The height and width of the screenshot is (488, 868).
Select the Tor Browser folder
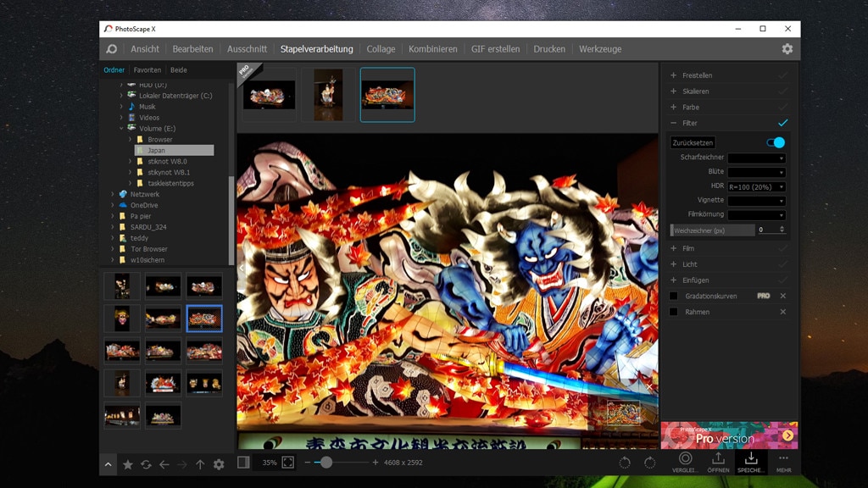click(149, 249)
